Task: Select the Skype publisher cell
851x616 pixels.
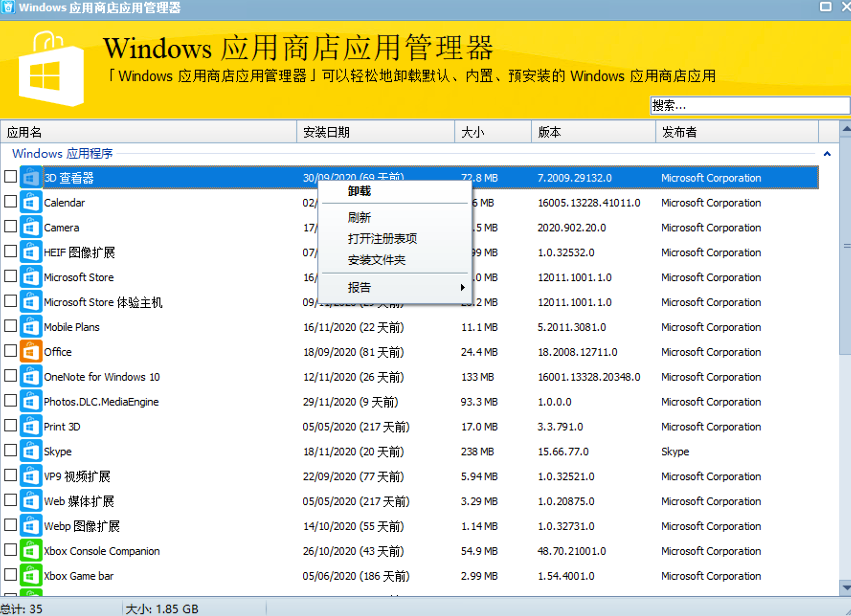Action: (675, 452)
